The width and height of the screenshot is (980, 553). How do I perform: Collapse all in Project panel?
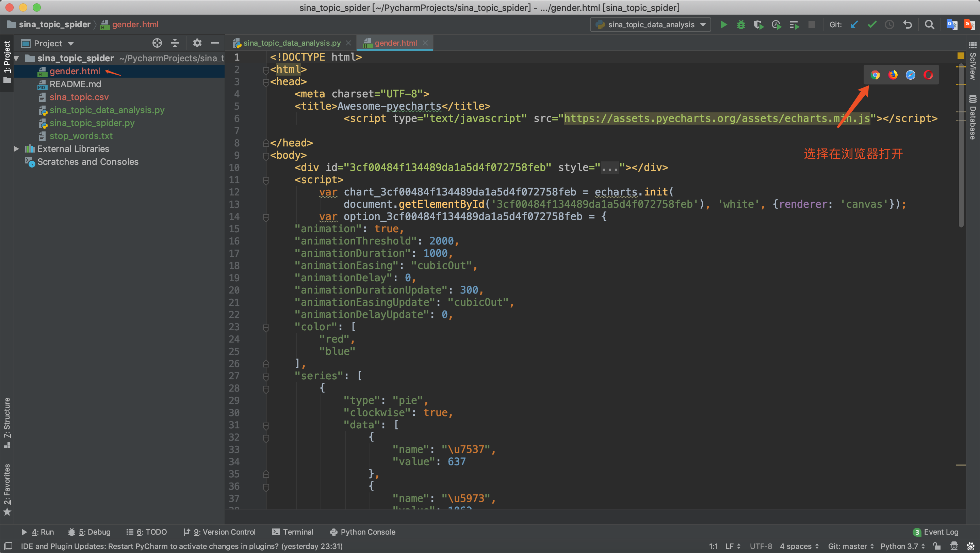pyautogui.click(x=175, y=43)
